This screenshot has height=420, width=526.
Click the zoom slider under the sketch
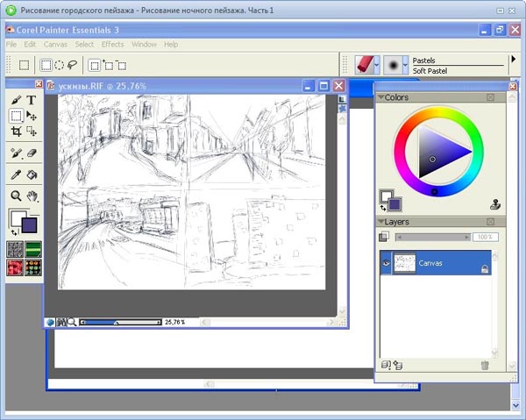[118, 323]
